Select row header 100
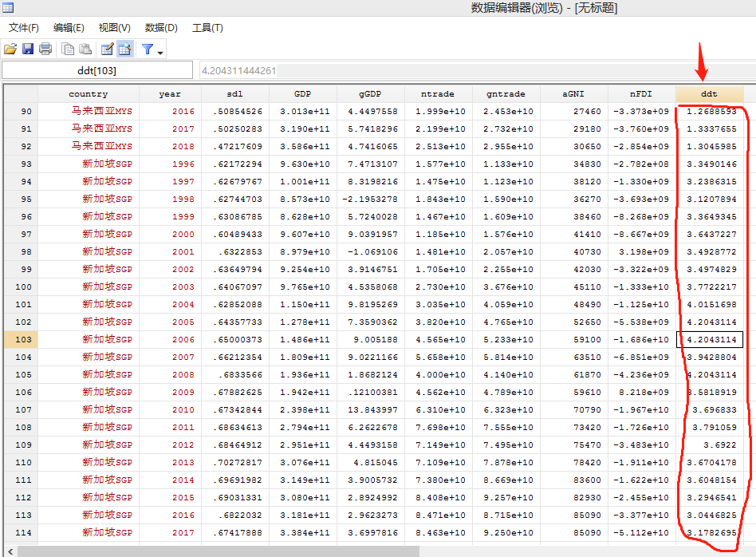This screenshot has height=557, width=756. tap(22, 286)
